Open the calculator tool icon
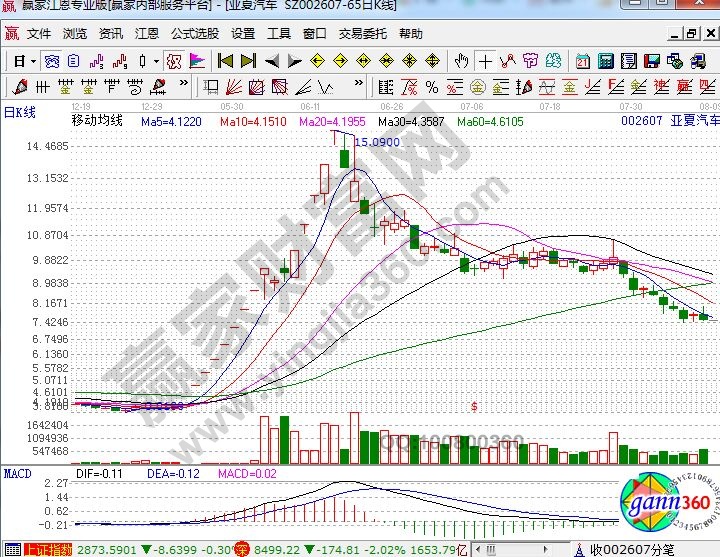 point(605,61)
